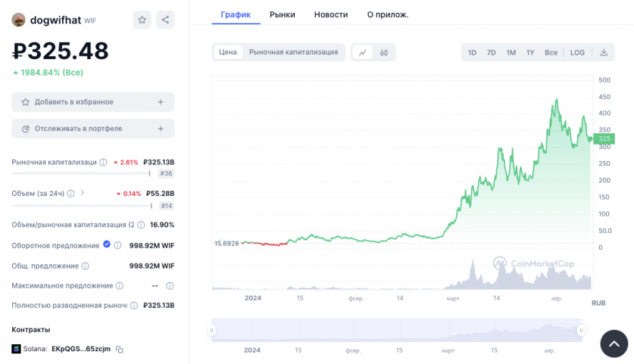
Task: Click the chart peak near 450 in апр.
Action: [557, 99]
